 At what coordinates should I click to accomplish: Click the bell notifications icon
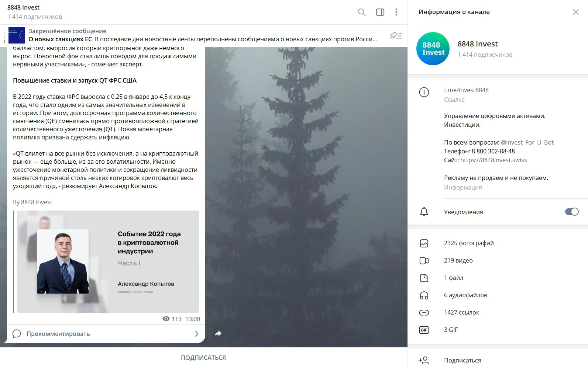(424, 212)
